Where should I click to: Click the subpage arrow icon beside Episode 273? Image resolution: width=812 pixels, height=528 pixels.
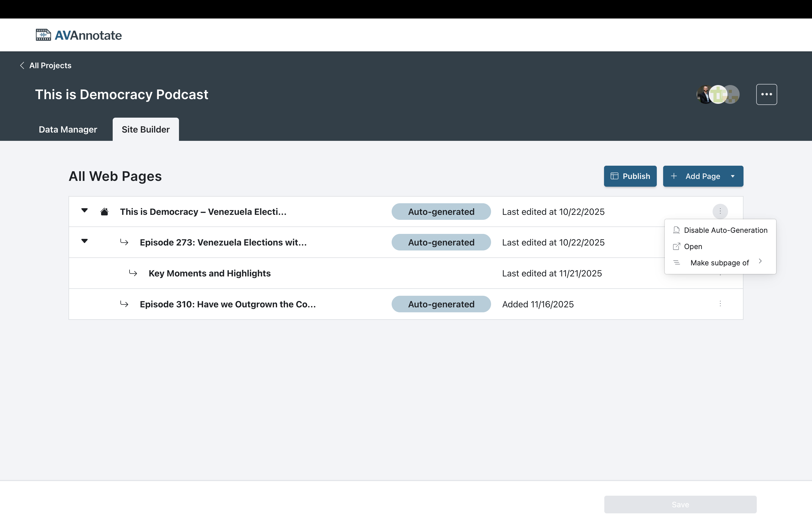pos(124,242)
